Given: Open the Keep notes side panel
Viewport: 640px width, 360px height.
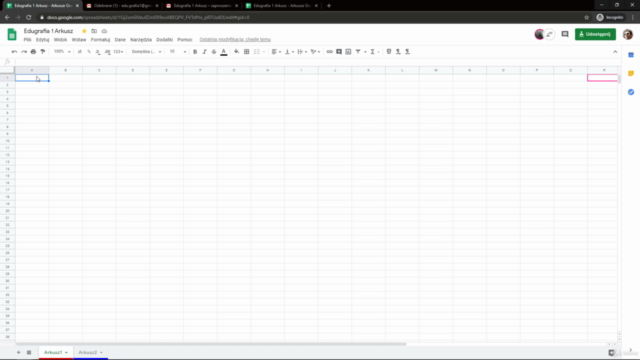Looking at the screenshot, I should pyautogui.click(x=631, y=73).
